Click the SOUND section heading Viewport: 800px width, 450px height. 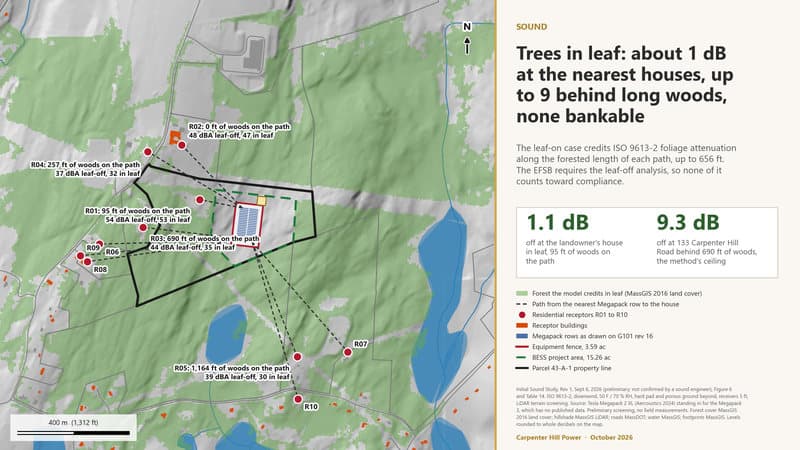pyautogui.click(x=531, y=27)
